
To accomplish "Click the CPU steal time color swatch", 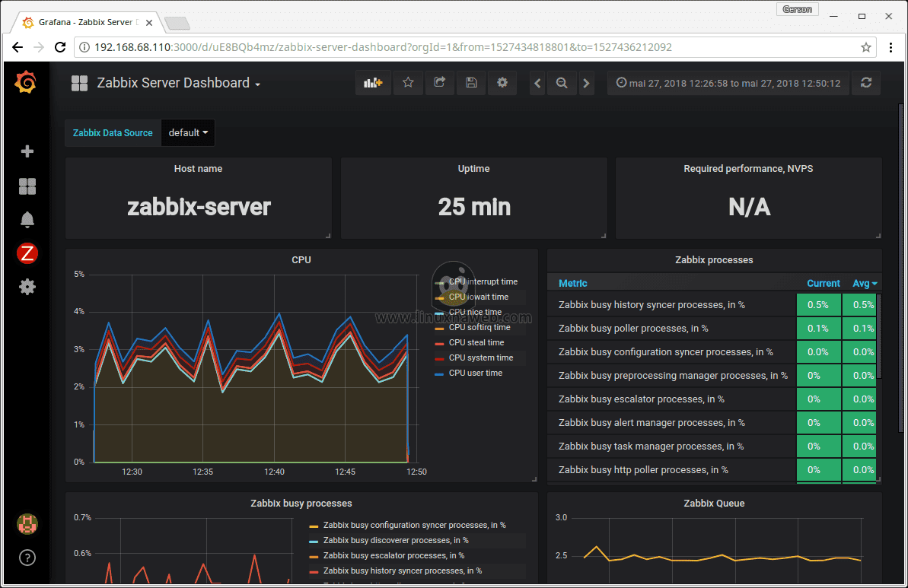I will 439,343.
